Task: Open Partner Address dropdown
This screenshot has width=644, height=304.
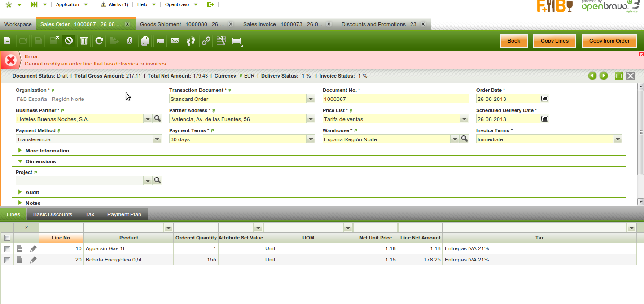Action: (x=311, y=119)
